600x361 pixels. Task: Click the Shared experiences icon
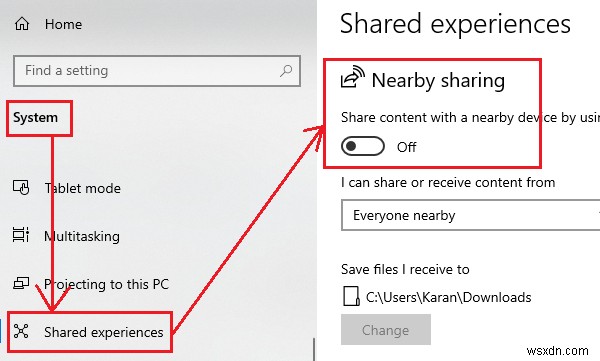[21, 331]
